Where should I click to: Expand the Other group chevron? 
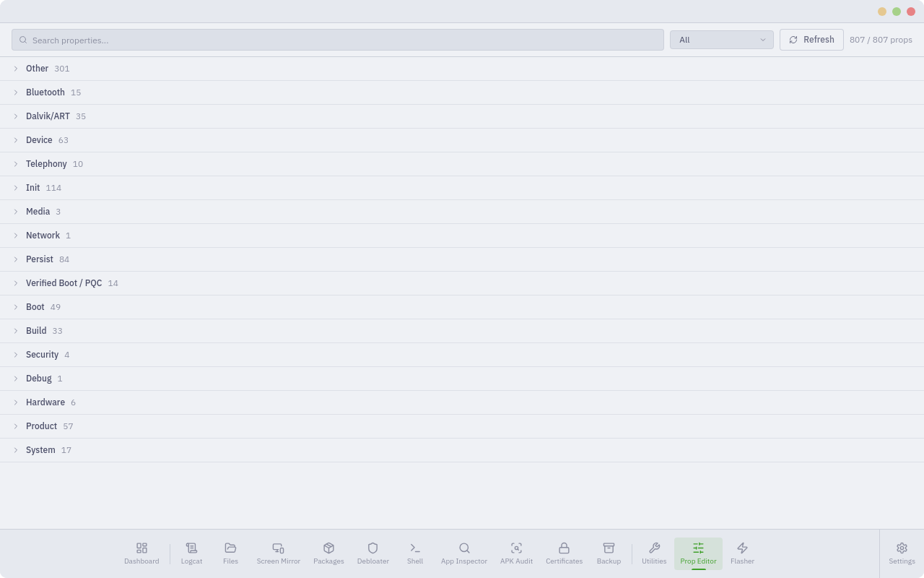pos(16,69)
